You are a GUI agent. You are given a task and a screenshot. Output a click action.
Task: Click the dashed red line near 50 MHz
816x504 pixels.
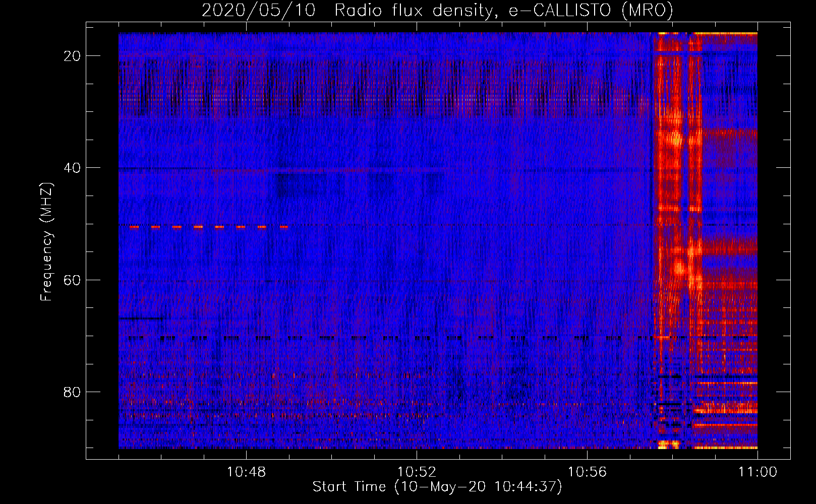coord(209,227)
